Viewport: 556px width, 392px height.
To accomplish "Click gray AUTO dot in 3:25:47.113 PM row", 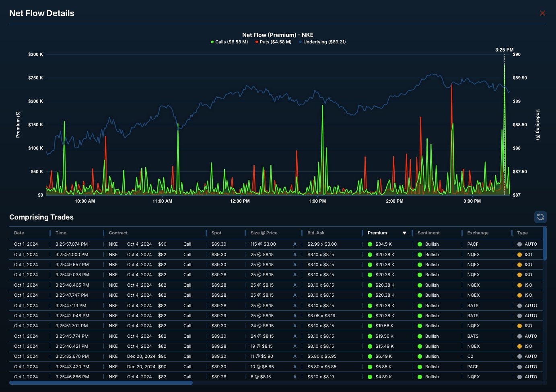I will coord(519,306).
